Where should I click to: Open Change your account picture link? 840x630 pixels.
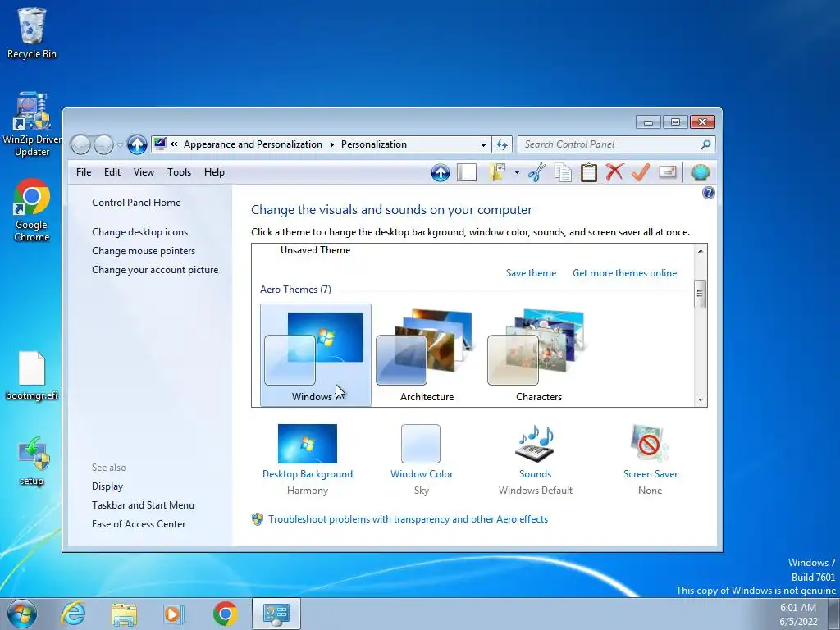tap(155, 270)
